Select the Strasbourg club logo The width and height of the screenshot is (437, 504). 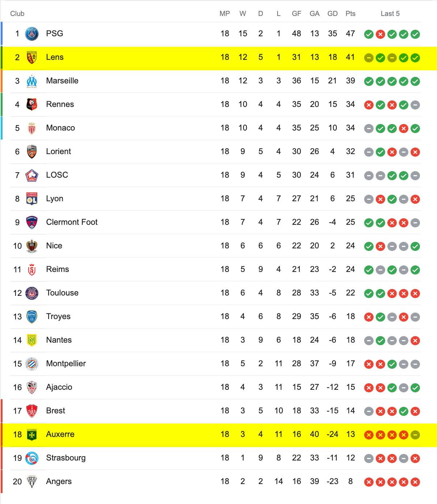32,458
